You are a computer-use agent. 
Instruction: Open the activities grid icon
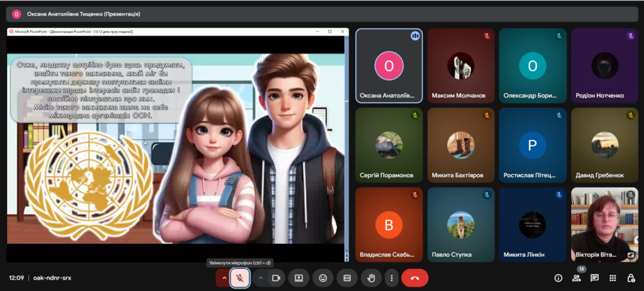[613, 278]
